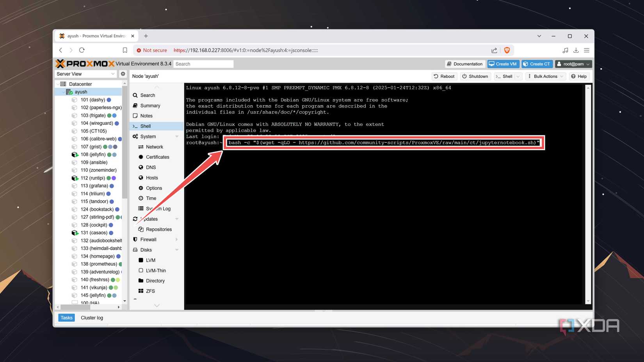Open the Certificates section
Screen dimensions: 644x362
[x=157, y=157]
